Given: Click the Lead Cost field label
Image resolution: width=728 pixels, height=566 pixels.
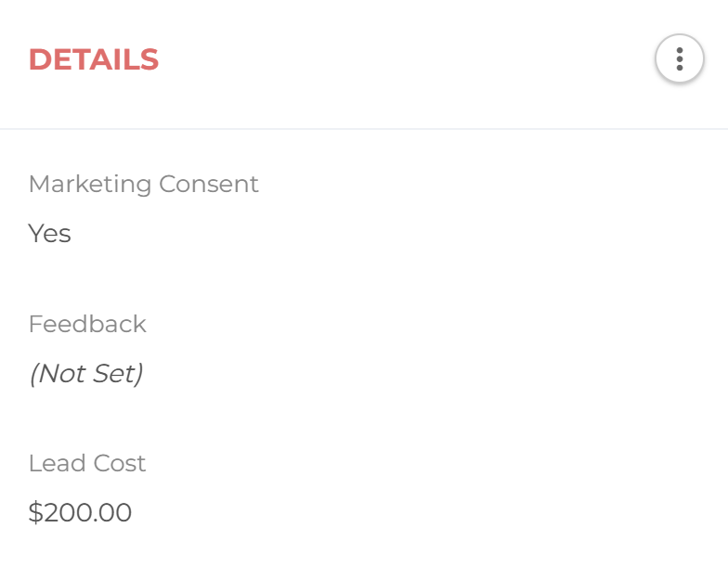Looking at the screenshot, I should click(x=87, y=463).
